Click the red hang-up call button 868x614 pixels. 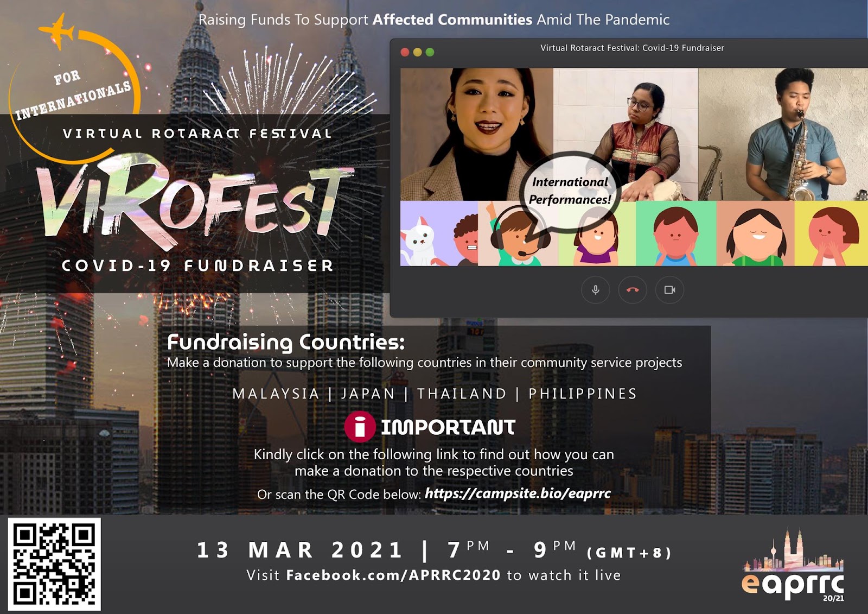[633, 290]
